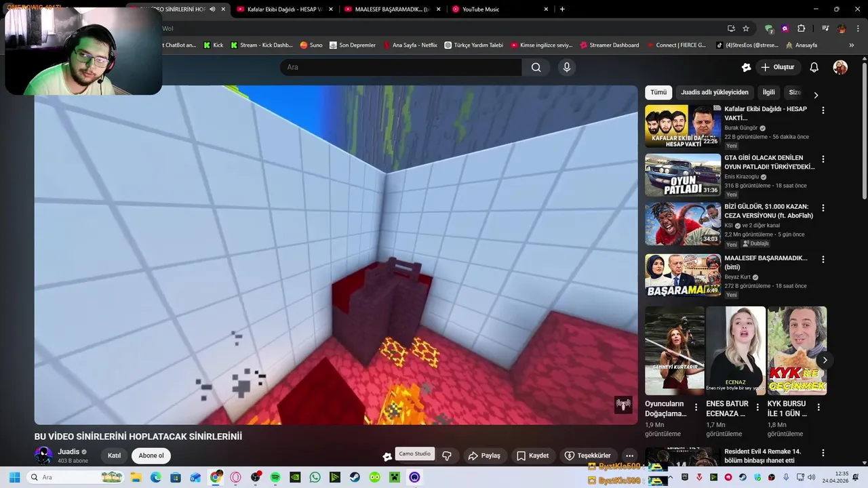Open the NVIDIA app in the taskbar
Image resolution: width=868 pixels, height=488 pixels.
coord(295,477)
